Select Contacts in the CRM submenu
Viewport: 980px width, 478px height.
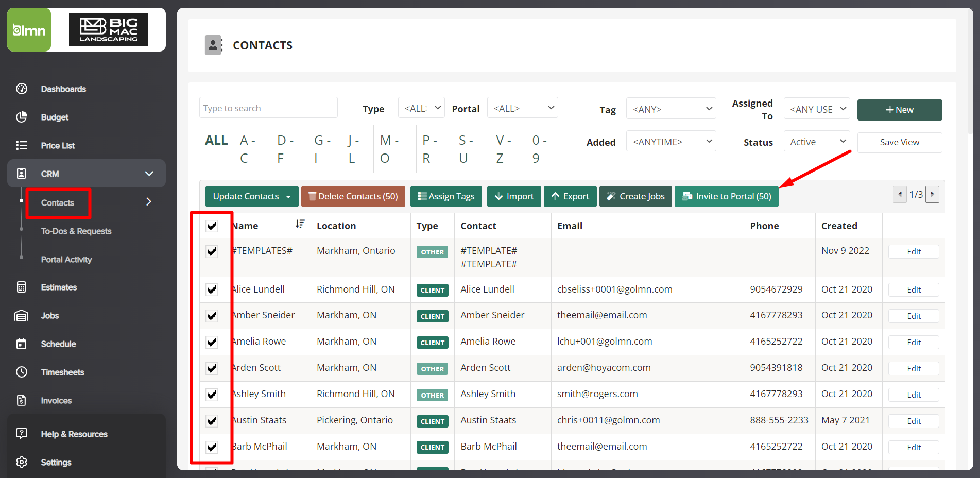(x=58, y=203)
